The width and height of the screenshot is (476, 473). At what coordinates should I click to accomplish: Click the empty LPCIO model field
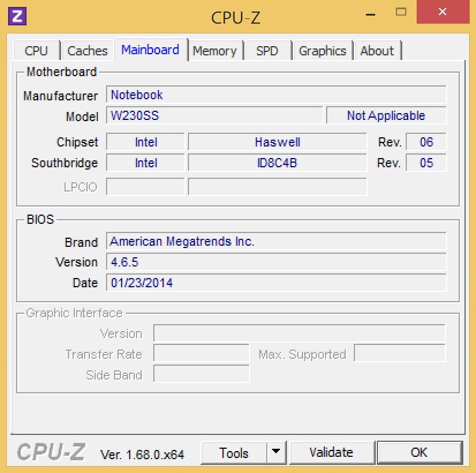277,187
